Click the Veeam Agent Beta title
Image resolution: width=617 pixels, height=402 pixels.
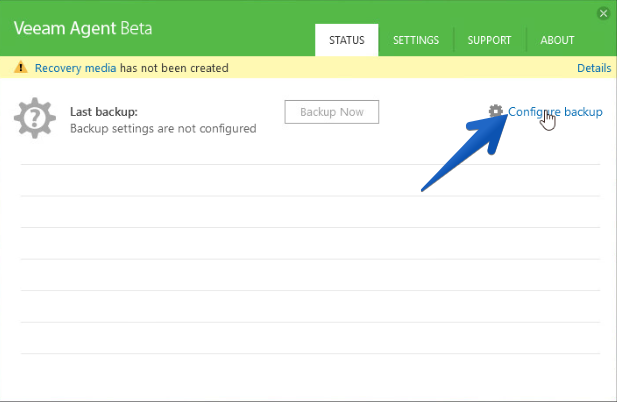(83, 28)
